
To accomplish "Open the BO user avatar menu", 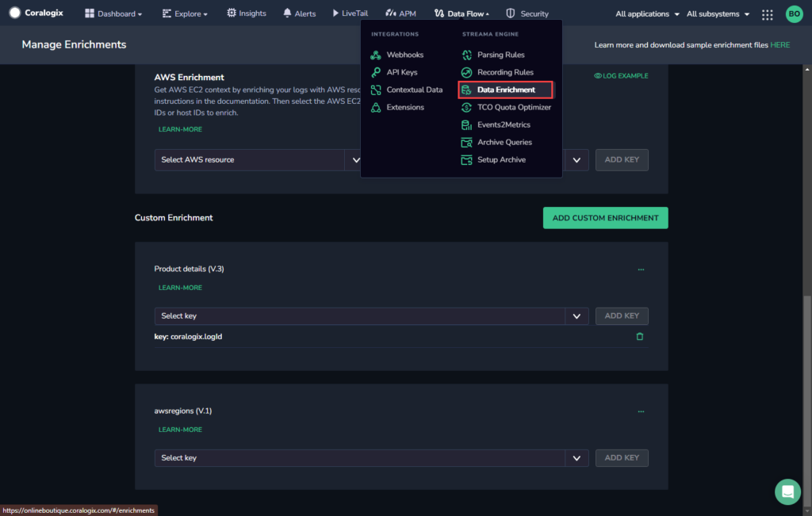I will (794, 14).
